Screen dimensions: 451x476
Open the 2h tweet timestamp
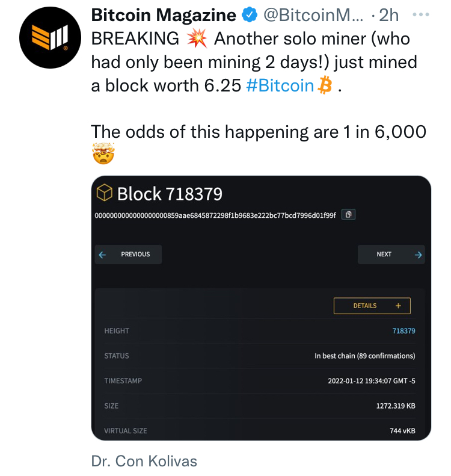coord(389,15)
